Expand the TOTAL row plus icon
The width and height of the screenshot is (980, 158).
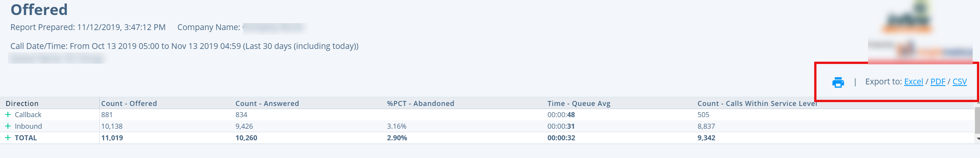(x=8, y=138)
